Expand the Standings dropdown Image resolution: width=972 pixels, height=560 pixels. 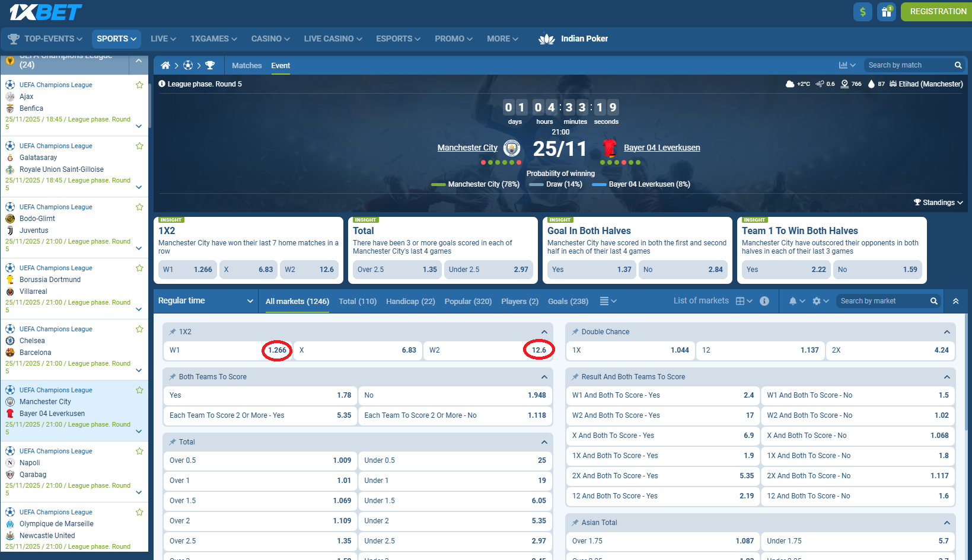[x=938, y=202]
